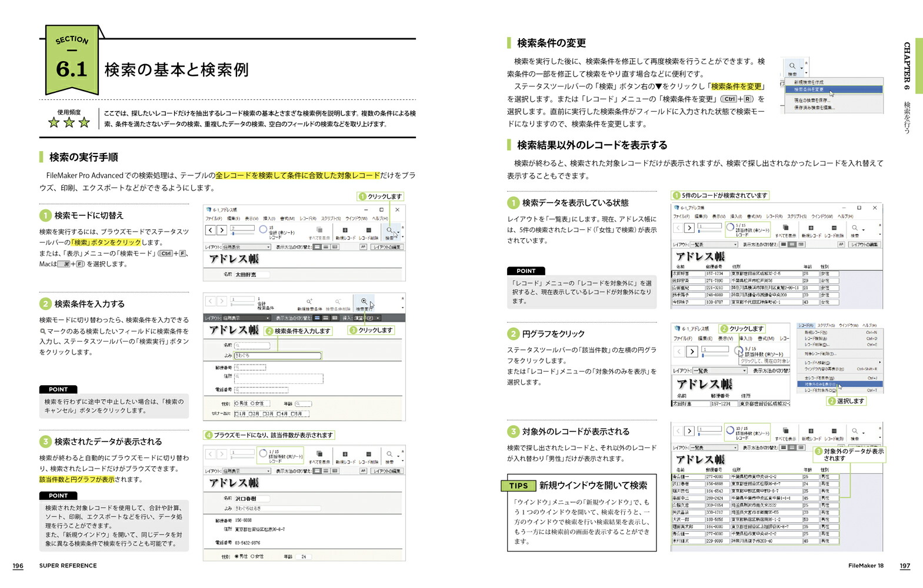Click the Aa button in the five-women list window

tap(841, 245)
